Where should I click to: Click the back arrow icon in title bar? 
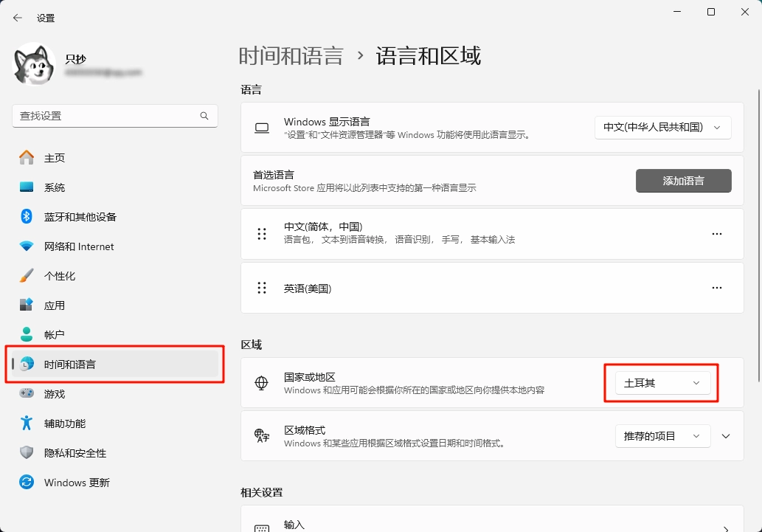tap(18, 18)
